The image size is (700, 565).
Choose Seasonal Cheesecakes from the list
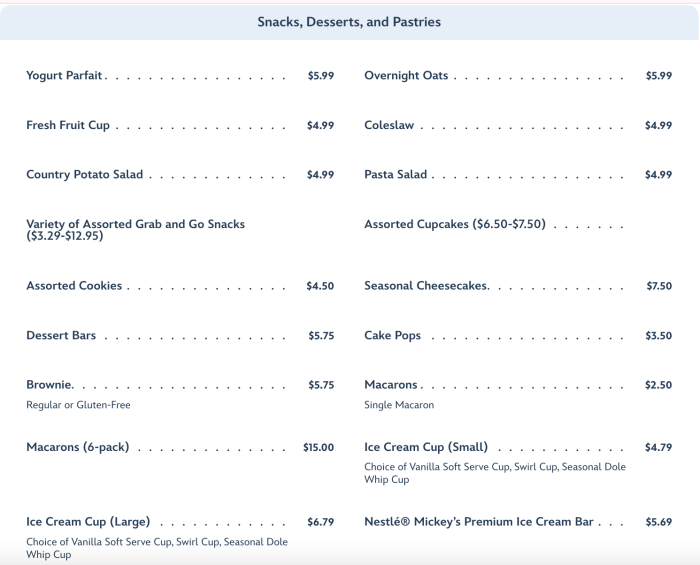coord(427,286)
